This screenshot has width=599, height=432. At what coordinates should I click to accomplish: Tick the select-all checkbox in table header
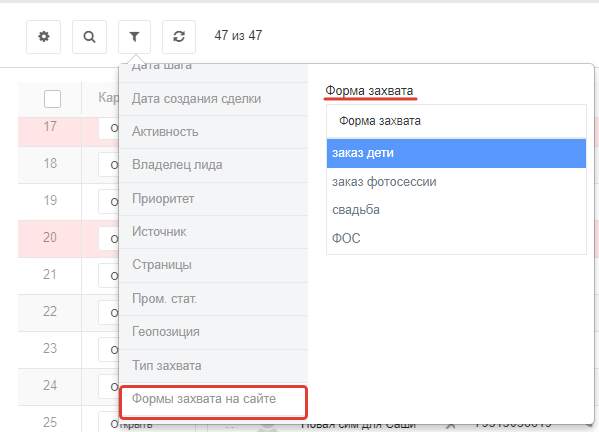click(52, 99)
